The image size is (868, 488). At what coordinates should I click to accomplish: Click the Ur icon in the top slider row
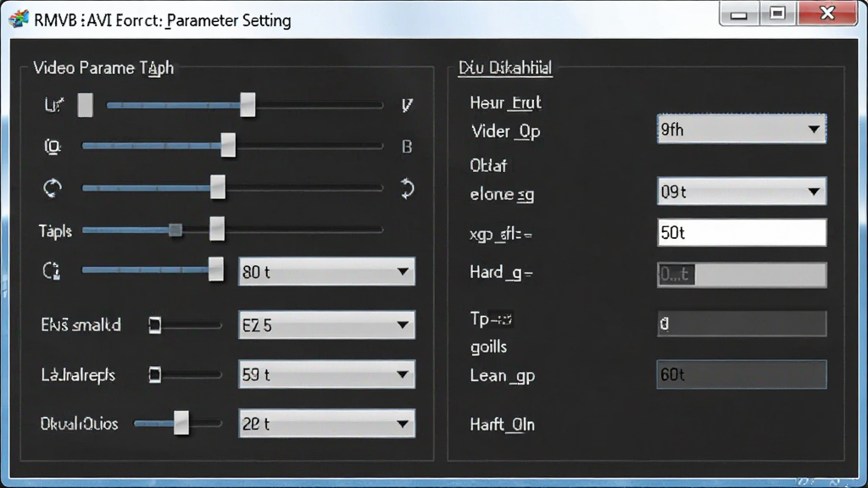click(53, 104)
